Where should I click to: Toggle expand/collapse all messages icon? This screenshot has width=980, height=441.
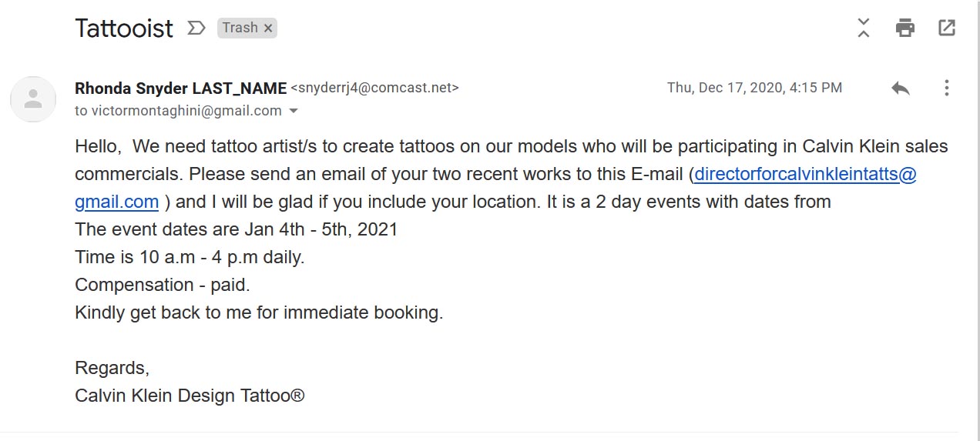coord(864,28)
